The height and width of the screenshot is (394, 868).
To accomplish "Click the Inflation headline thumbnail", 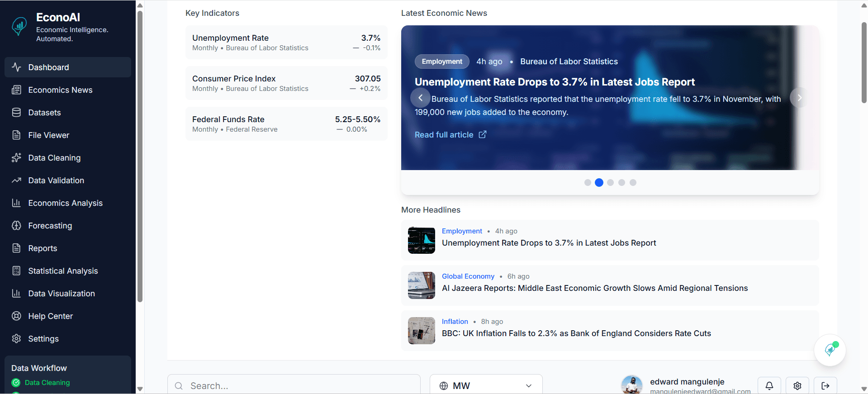I will [421, 331].
